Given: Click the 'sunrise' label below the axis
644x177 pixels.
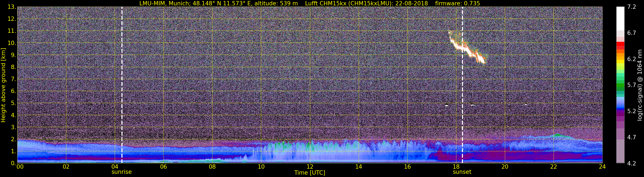Looking at the screenshot, I should (x=121, y=172).
